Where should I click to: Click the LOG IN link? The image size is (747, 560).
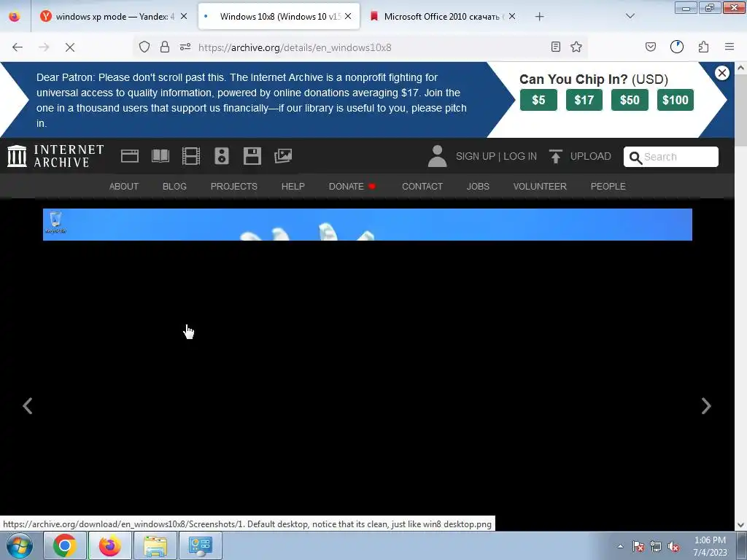pyautogui.click(x=520, y=156)
